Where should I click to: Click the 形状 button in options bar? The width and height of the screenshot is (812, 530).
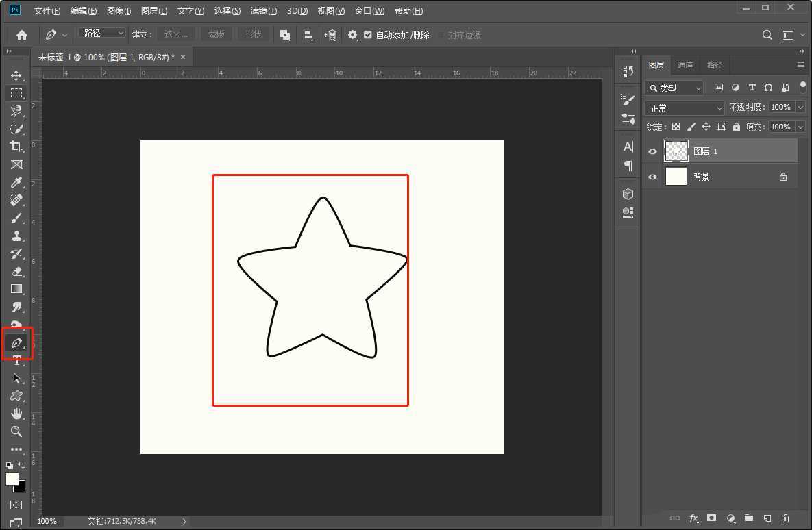pos(254,34)
